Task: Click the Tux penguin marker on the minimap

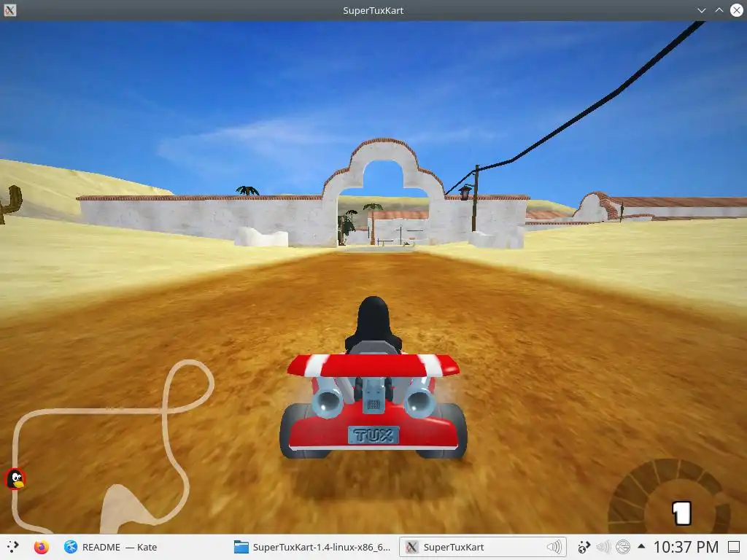Action: point(15,478)
